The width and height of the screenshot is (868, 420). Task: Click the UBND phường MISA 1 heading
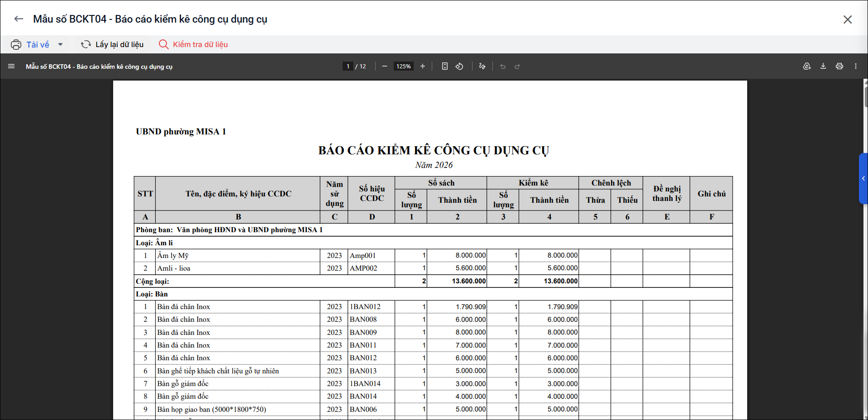click(x=181, y=131)
